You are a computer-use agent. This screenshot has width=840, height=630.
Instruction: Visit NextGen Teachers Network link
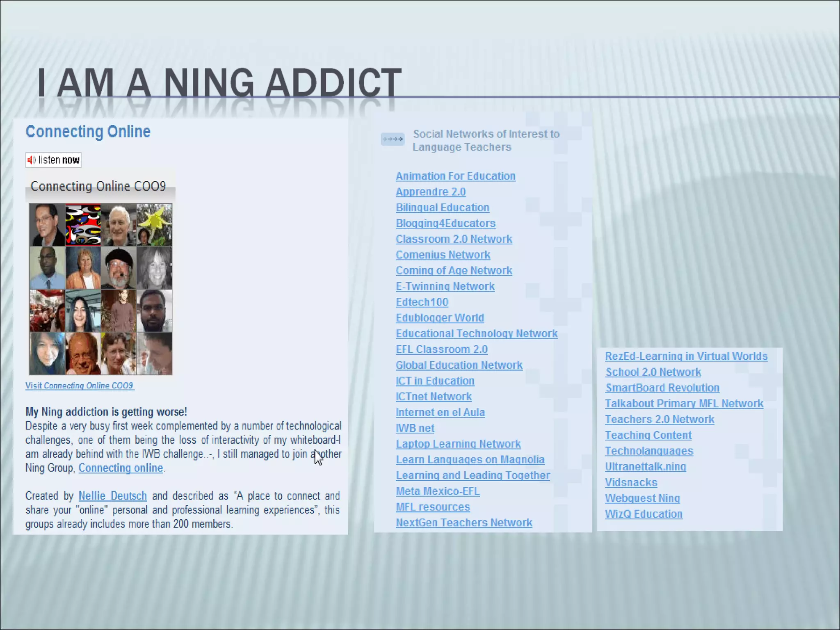463,523
